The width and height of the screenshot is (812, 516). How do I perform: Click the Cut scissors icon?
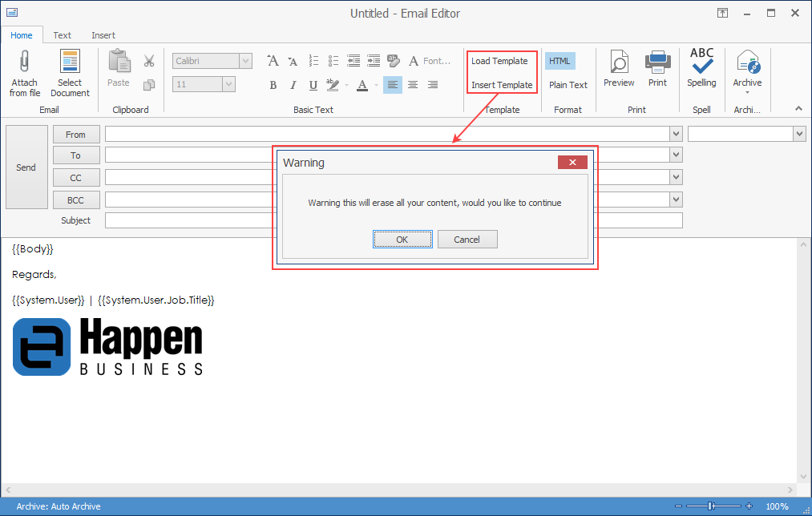tap(149, 61)
